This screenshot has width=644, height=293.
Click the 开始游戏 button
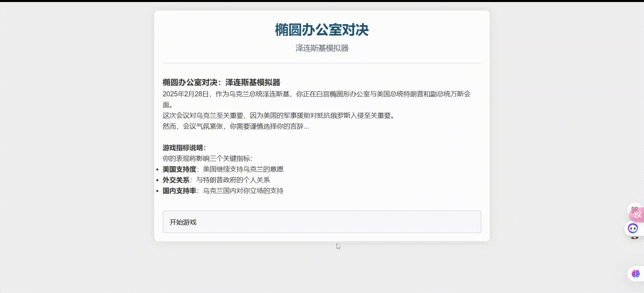pos(322,222)
